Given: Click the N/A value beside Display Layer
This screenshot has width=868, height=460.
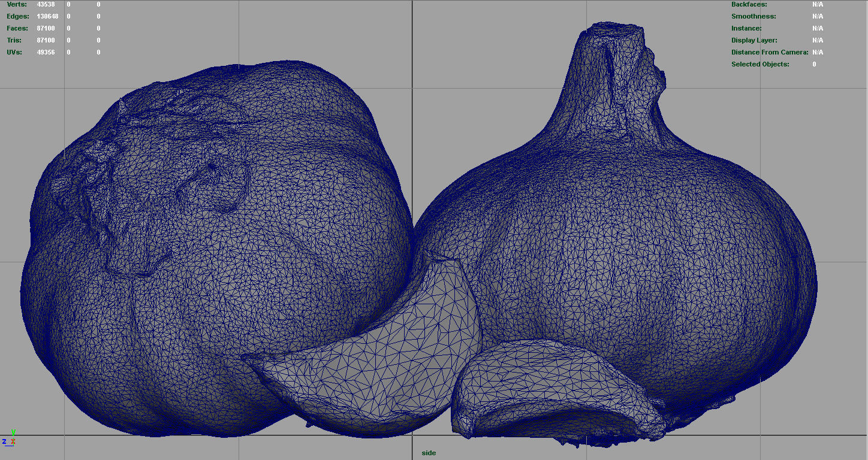Looking at the screenshot, I should point(818,40).
